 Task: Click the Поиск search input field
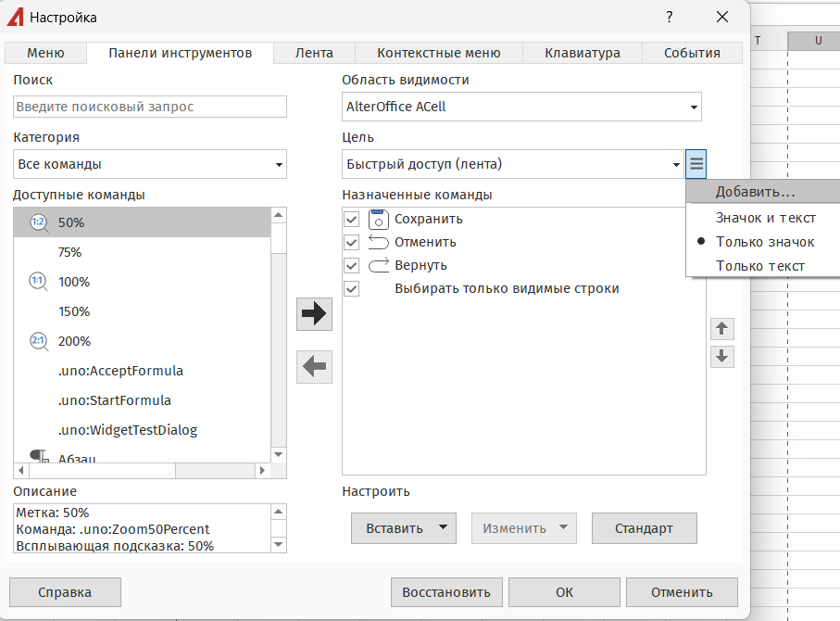pos(150,108)
